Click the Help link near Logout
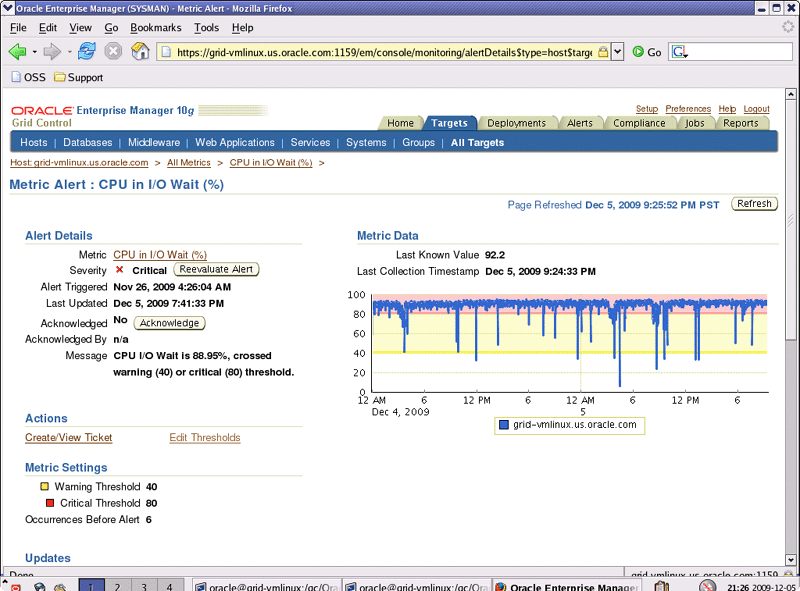800x591 pixels. pyautogui.click(x=727, y=109)
